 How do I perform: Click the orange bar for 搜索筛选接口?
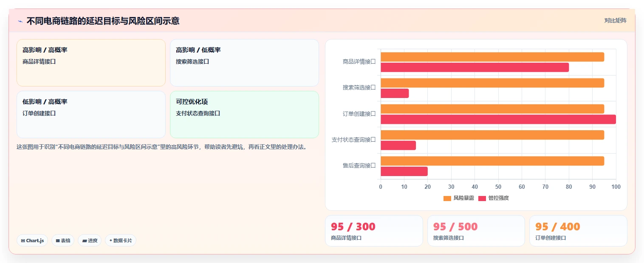492,83
